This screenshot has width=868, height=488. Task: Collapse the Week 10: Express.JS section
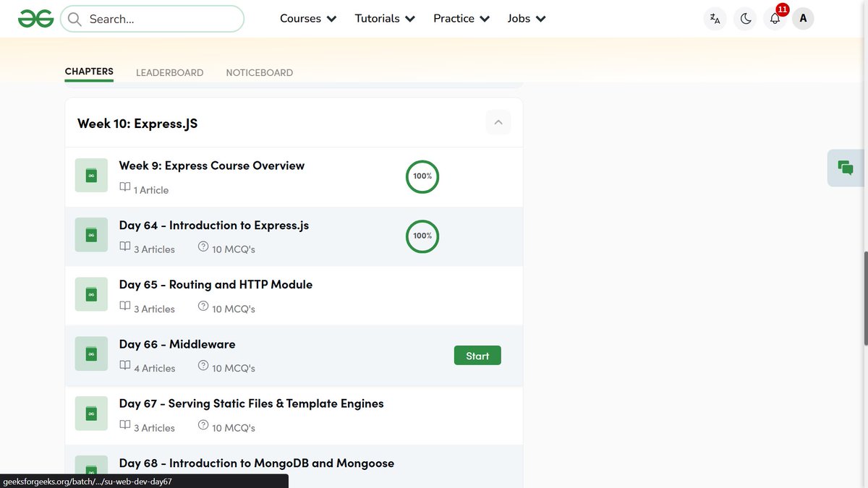(x=498, y=122)
